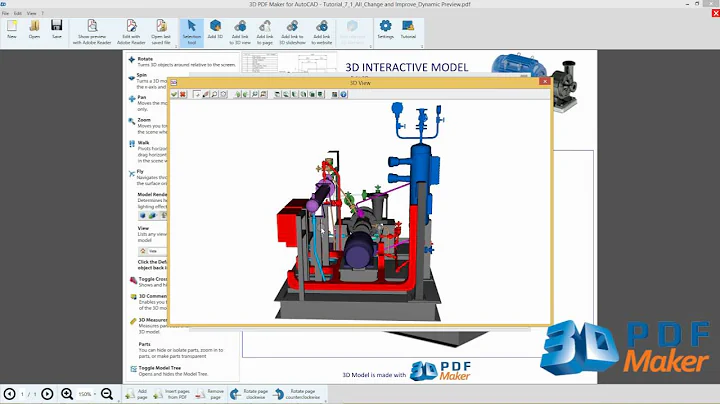Image resolution: width=720 pixels, height=404 pixels.
Task: Open the File menu
Action: click(x=6, y=13)
